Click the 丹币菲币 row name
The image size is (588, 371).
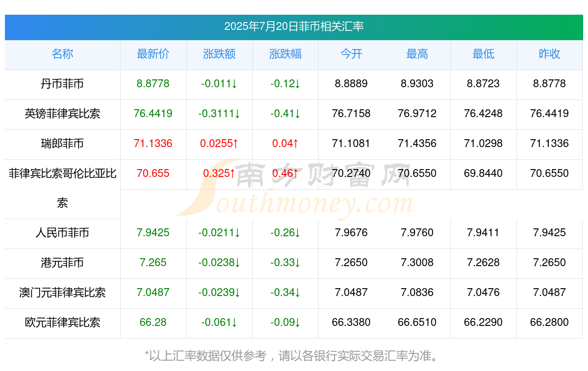coord(62,84)
